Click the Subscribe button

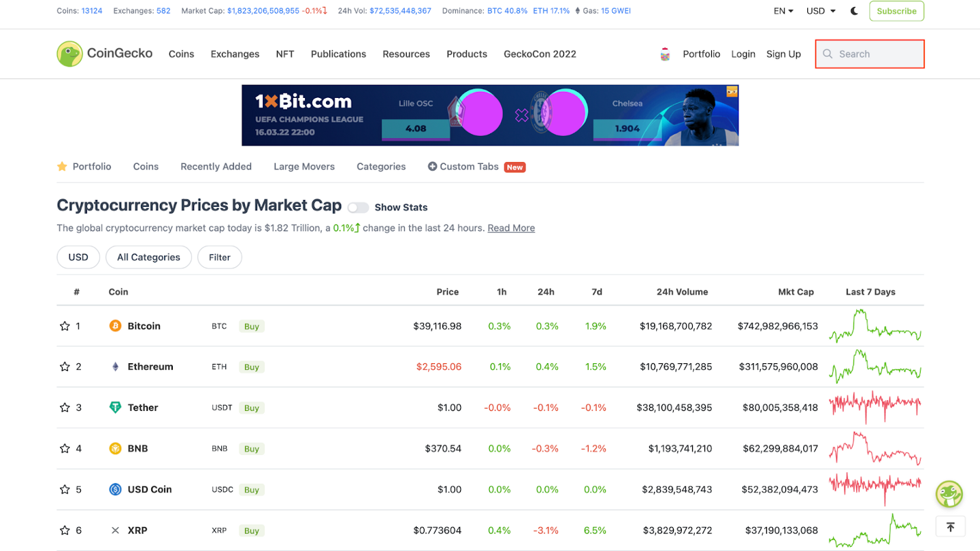896,11
